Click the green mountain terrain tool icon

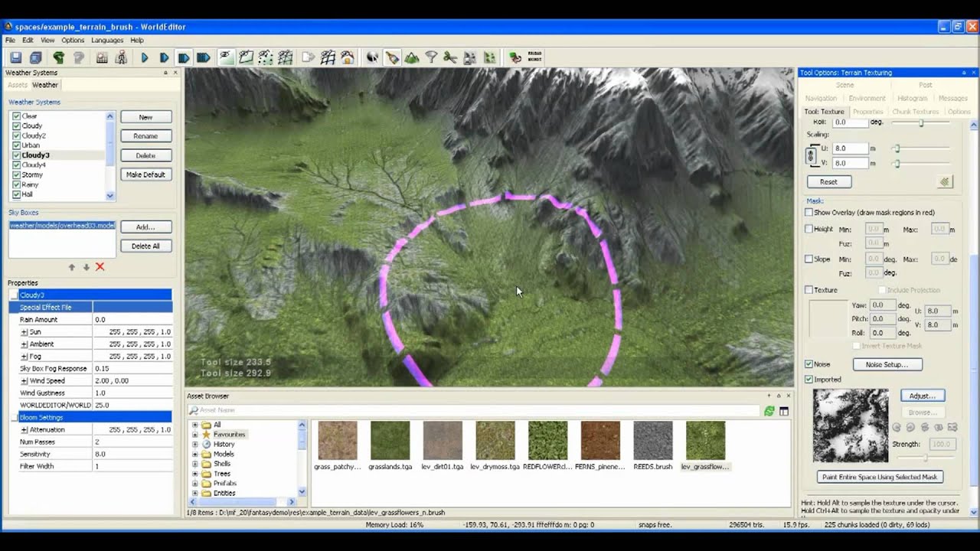tap(412, 57)
